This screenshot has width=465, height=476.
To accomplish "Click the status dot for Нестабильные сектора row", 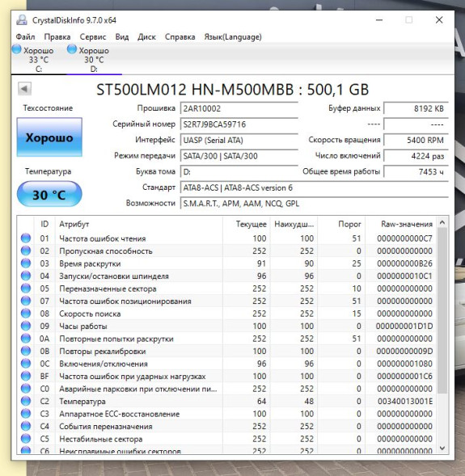I will (26, 439).
